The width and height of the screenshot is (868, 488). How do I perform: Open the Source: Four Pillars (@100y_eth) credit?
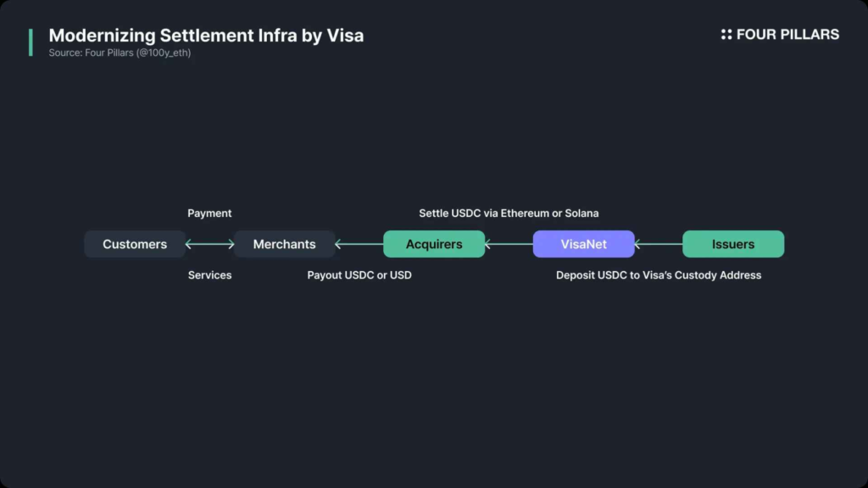click(120, 53)
